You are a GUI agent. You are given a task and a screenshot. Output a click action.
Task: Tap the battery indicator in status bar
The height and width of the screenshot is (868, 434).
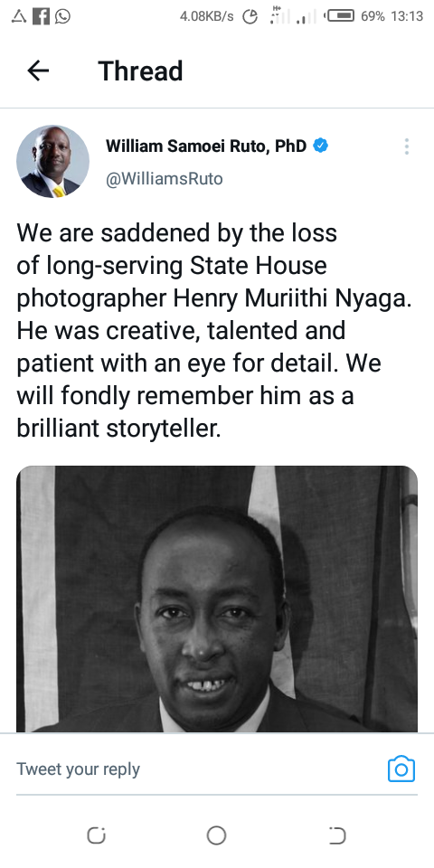tap(339, 16)
